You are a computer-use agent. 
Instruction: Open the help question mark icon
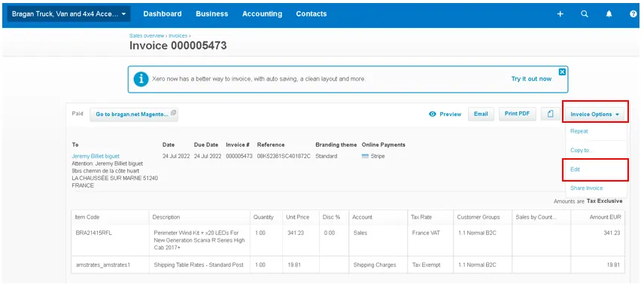633,14
